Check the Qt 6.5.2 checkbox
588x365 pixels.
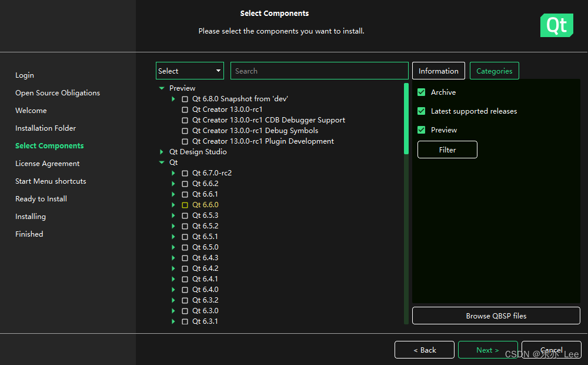pyautogui.click(x=185, y=226)
